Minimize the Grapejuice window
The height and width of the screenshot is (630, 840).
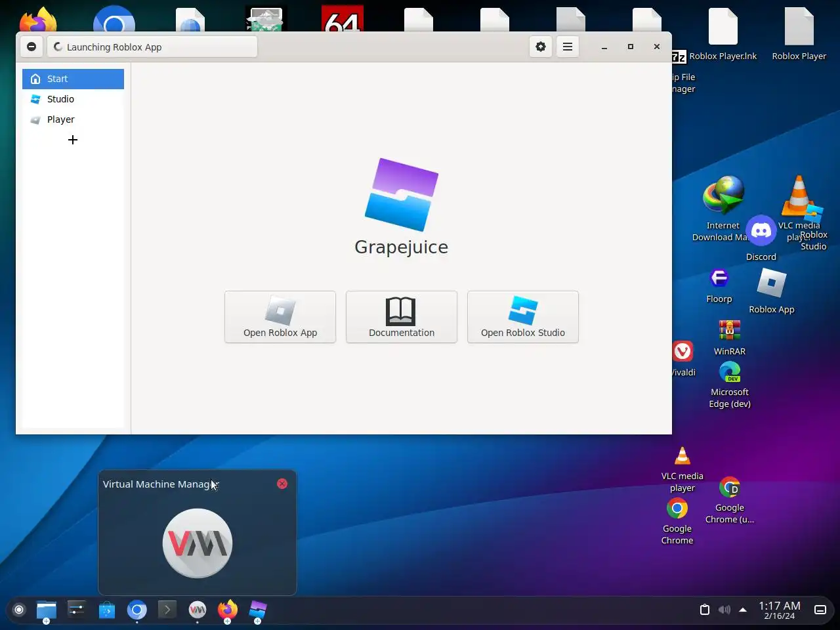coord(604,47)
